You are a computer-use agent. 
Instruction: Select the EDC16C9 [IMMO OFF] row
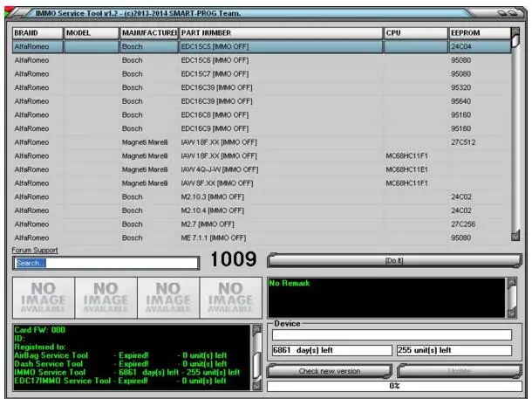coord(262,128)
